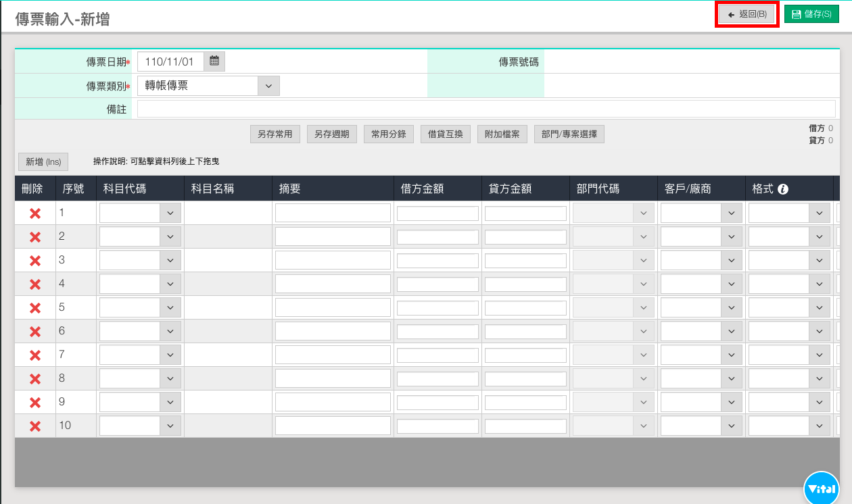Remove row 10 with the red X icon
Image resolution: width=852 pixels, height=504 pixels.
(x=35, y=426)
